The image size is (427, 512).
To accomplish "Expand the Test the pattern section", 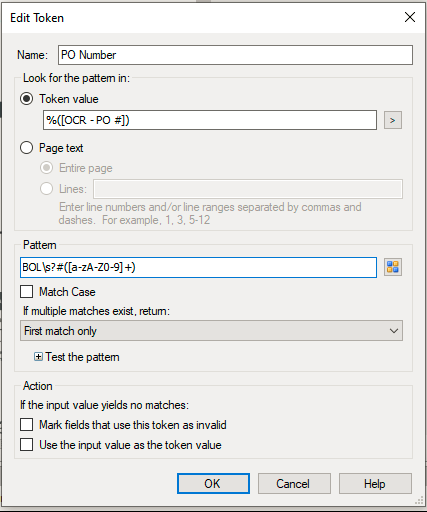I will [x=38, y=357].
